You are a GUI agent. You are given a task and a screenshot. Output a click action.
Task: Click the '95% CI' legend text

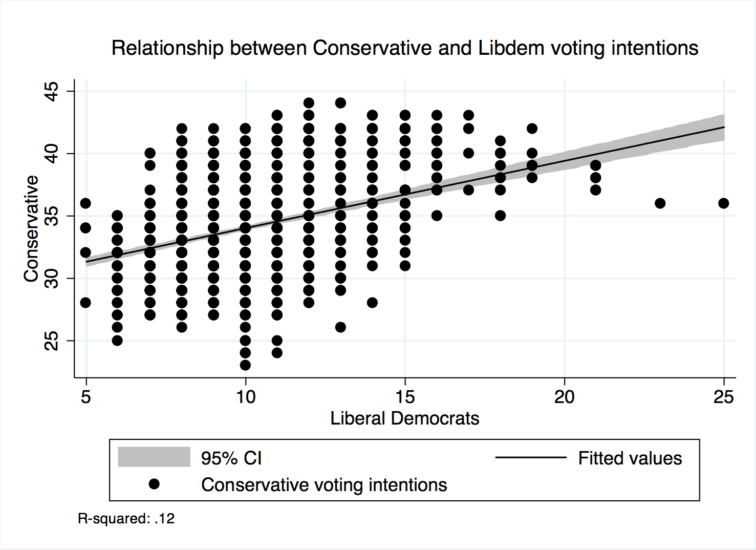(231, 458)
